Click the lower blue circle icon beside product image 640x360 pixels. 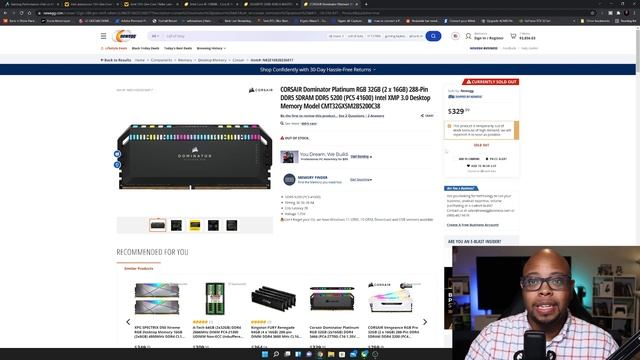[x=117, y=164]
